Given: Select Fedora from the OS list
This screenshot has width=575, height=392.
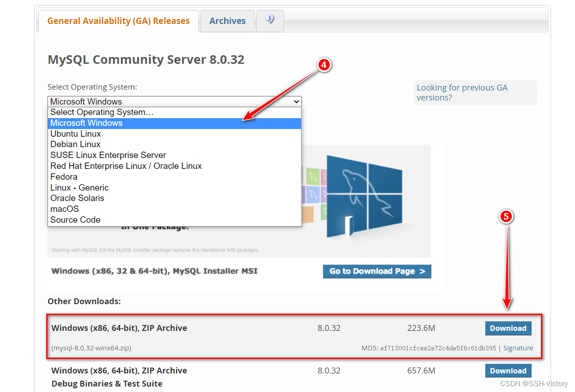Looking at the screenshot, I should point(174,177).
